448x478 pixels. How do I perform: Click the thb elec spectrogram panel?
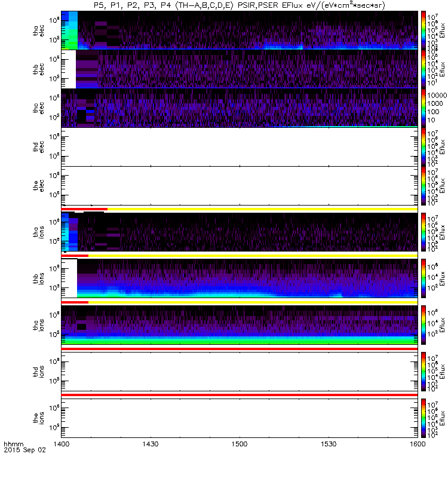[x=240, y=69]
